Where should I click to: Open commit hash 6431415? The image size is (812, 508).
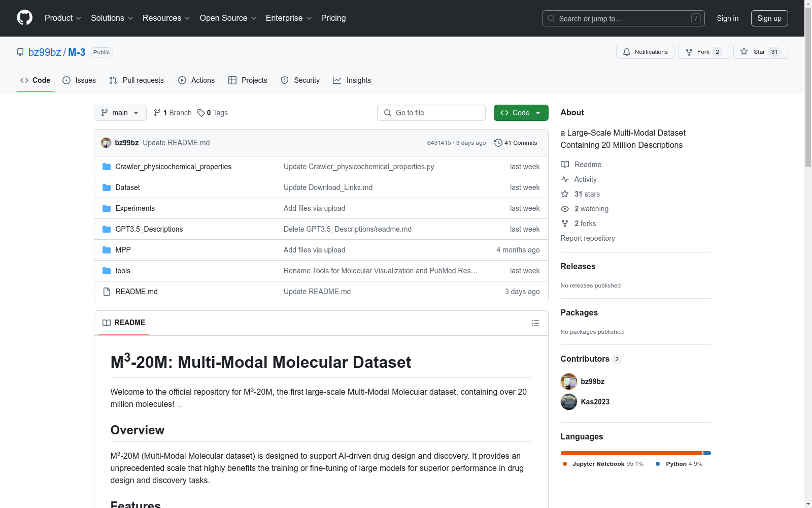click(x=439, y=143)
